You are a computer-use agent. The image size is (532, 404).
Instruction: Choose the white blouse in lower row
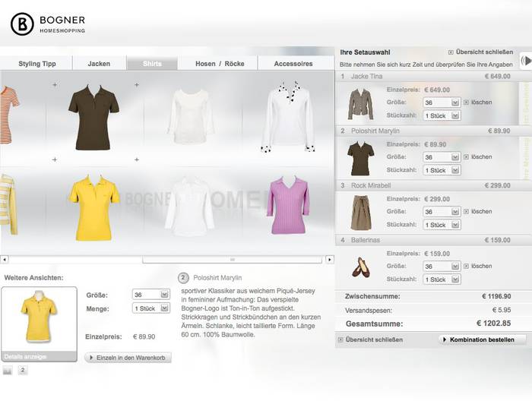[x=190, y=206]
